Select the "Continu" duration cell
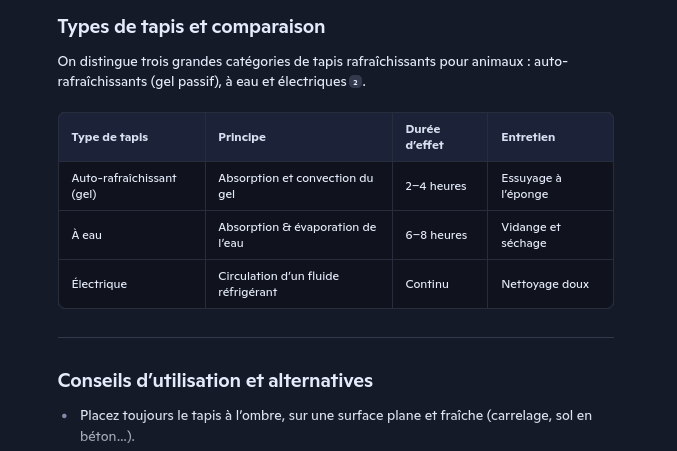The image size is (677, 451). pyautogui.click(x=427, y=284)
